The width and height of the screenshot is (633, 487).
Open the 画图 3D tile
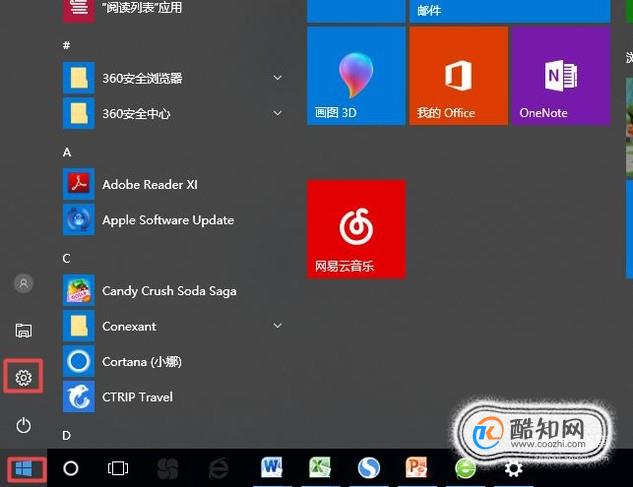click(356, 76)
